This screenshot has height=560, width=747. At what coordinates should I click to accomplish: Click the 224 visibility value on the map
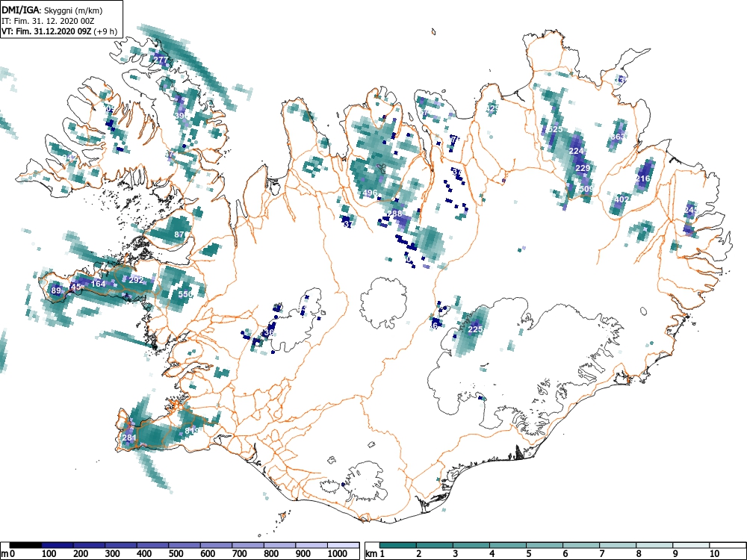pyautogui.click(x=577, y=151)
